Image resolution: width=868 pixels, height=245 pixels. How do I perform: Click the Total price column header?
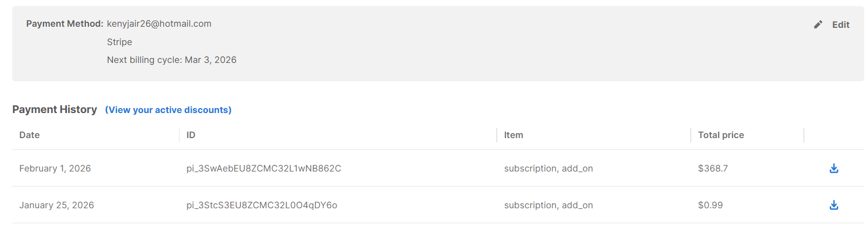721,135
